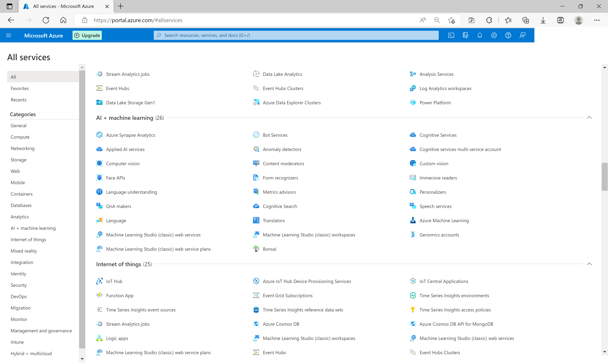The image size is (608, 364).
Task: Open portal settings gear icon
Action: (494, 35)
